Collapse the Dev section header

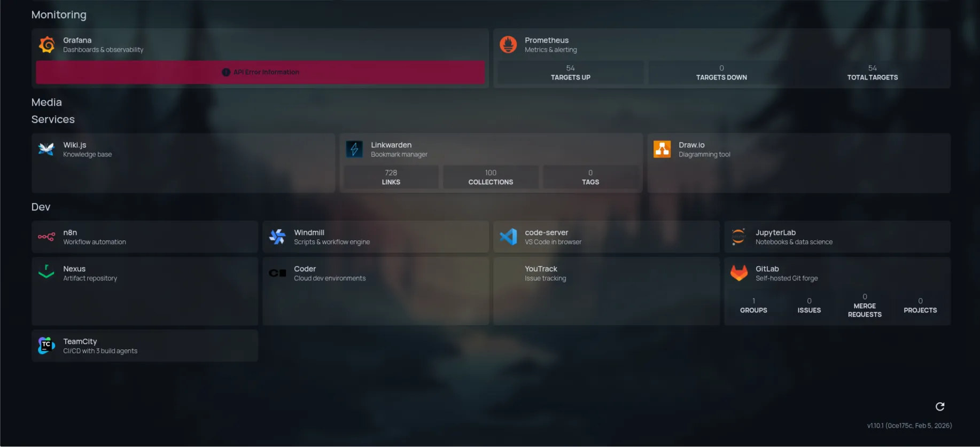[41, 207]
